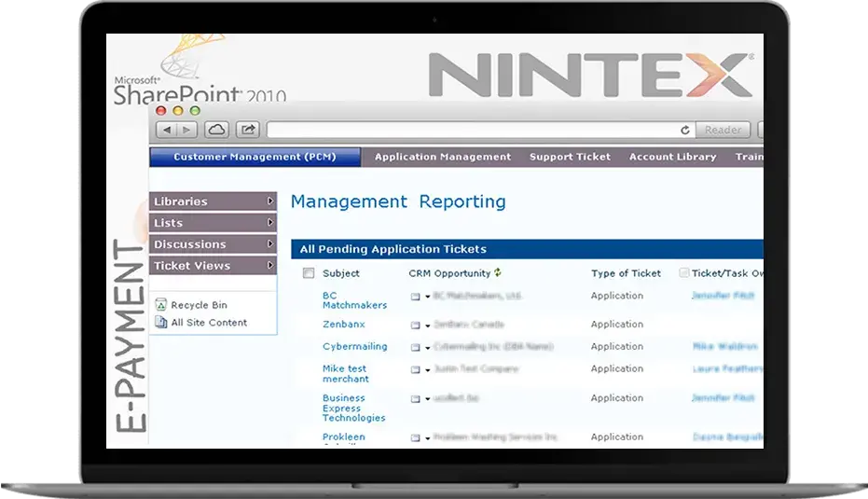Click the browser forward arrow button

coord(186,130)
